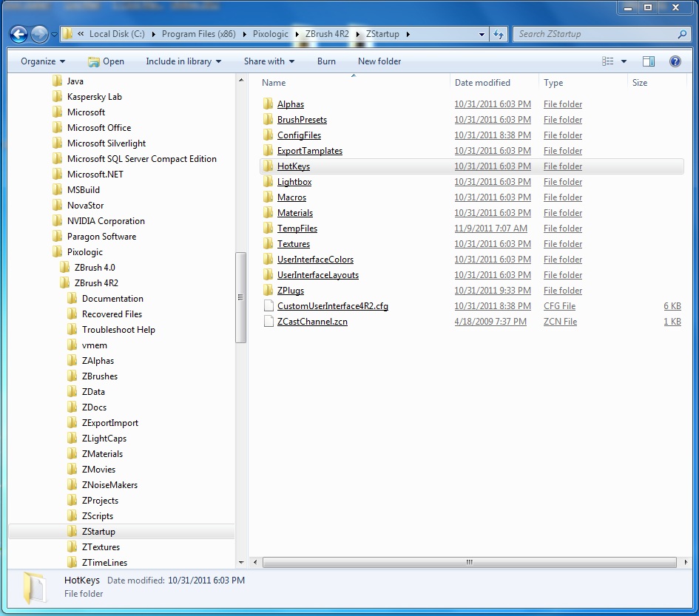Select Documentation in the navigation tree
Image resolution: width=699 pixels, height=616 pixels.
click(112, 299)
